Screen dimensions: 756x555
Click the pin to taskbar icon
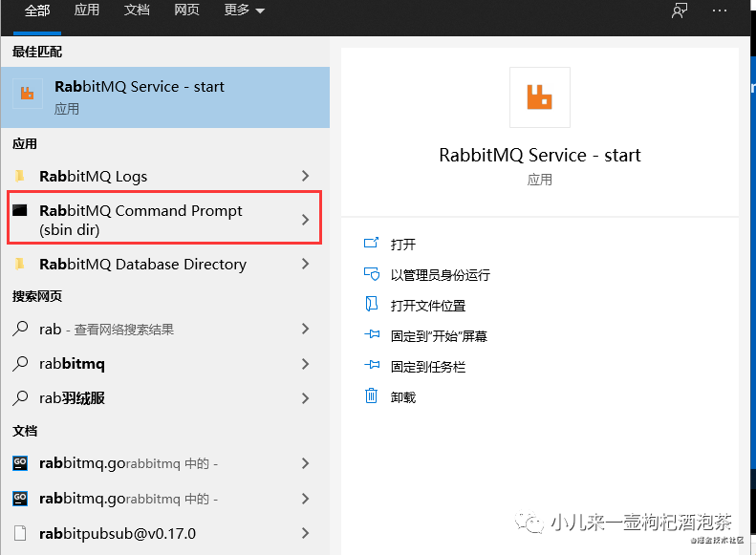click(x=372, y=365)
